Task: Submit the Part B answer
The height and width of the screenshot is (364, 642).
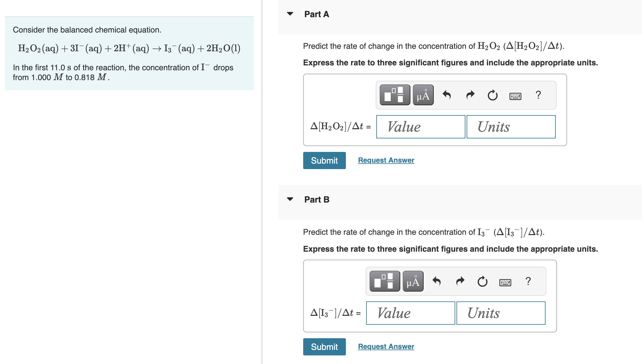Action: pos(324,347)
